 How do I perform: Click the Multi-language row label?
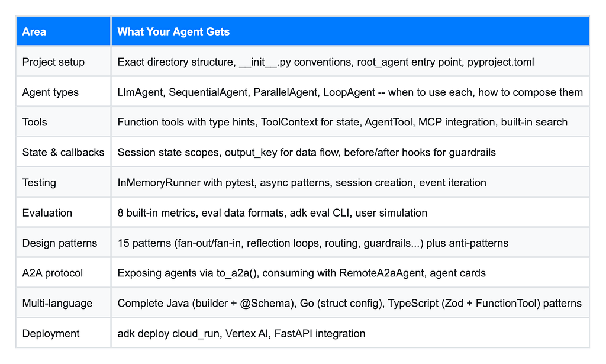57,303
